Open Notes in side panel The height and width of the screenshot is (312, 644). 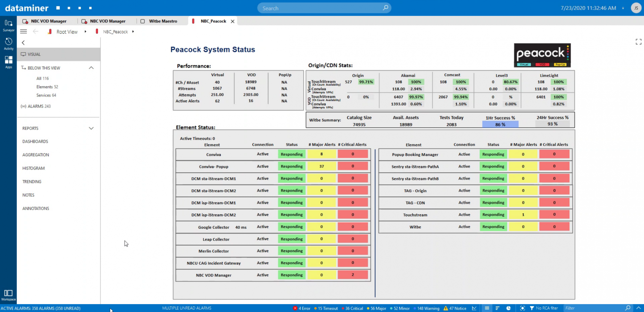[28, 195]
